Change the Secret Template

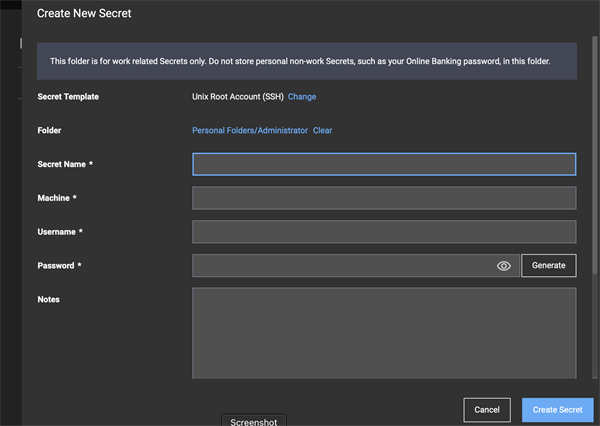point(302,97)
